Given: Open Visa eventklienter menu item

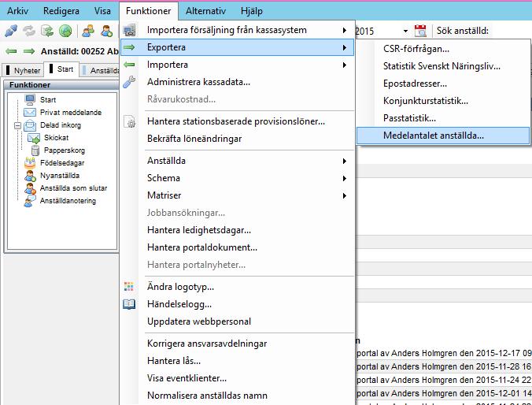Looking at the screenshot, I should (237, 378).
